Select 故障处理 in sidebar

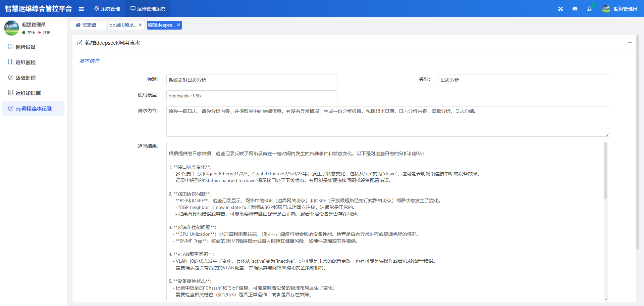25,78
